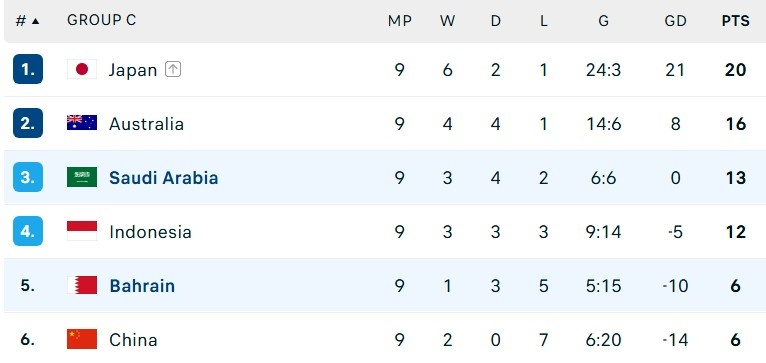Sort standings by GD column header
Viewport: 766px width, 363px height.
pyautogui.click(x=675, y=21)
